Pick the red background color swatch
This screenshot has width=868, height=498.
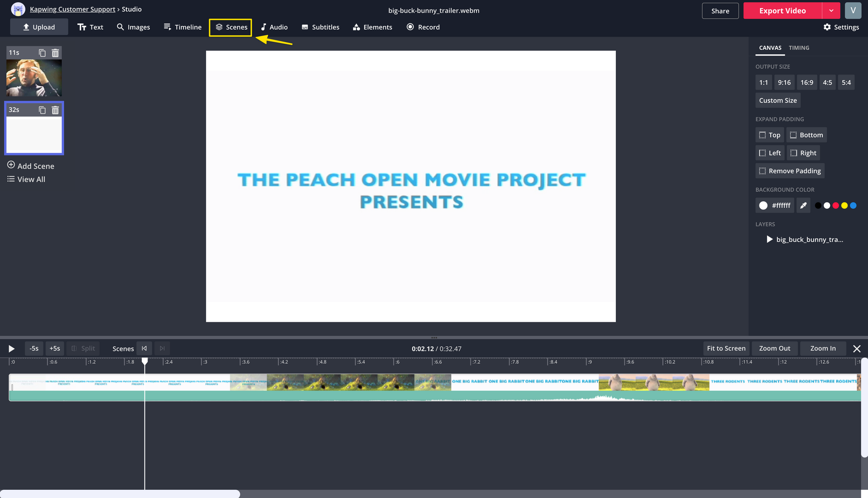[x=835, y=206]
